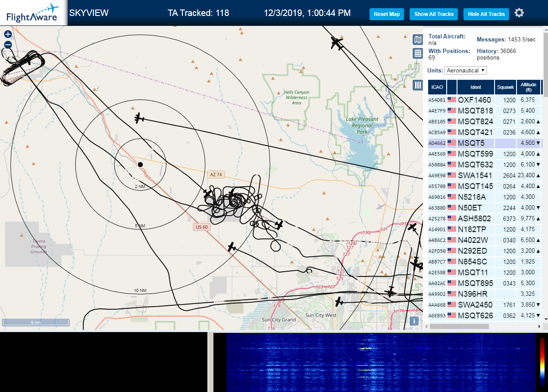
Task: Select the SWA2450 aircraft row
Action: pos(485,305)
